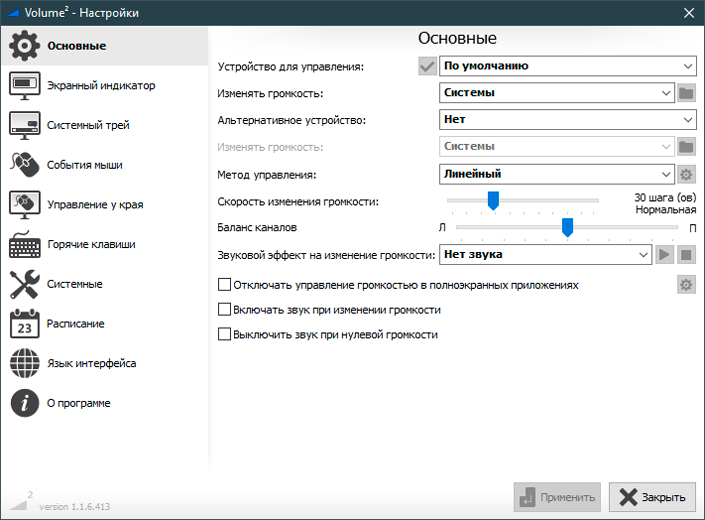Open the События мыши mouse icon
The image size is (705, 520).
tap(24, 165)
